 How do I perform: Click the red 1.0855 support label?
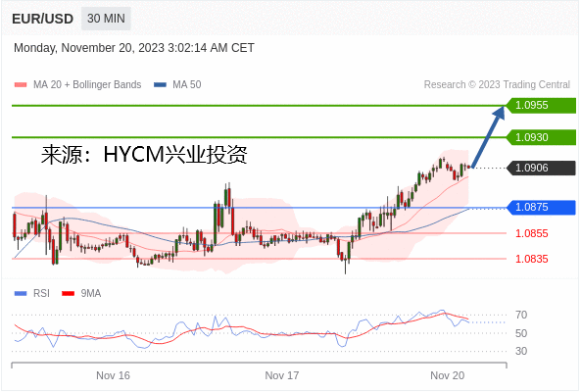(x=532, y=233)
